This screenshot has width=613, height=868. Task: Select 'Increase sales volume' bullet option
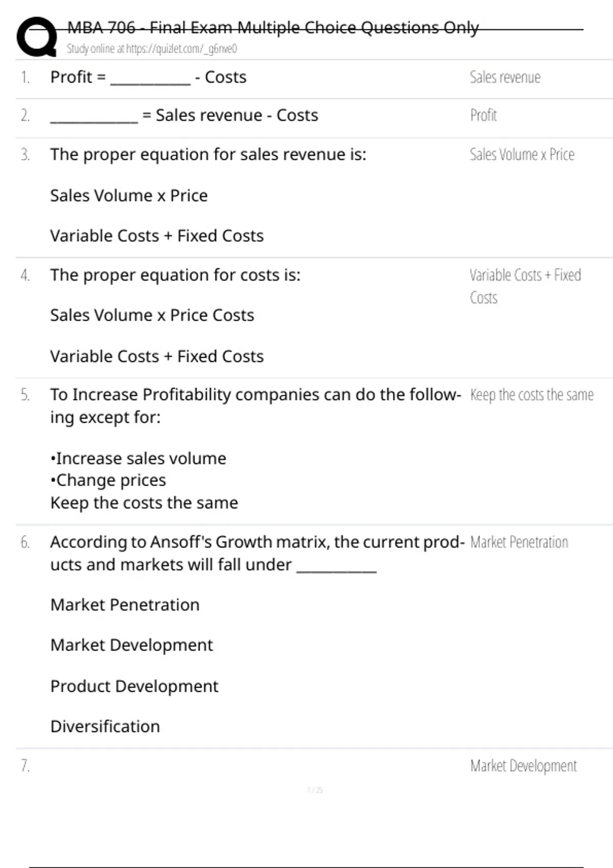138,459
